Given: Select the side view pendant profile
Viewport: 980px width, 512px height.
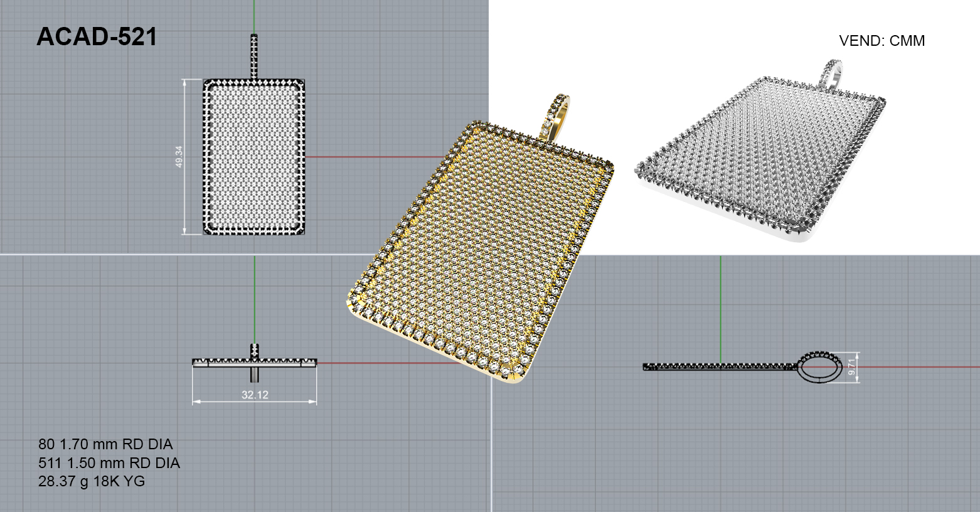Looking at the screenshot, I should pos(722,366).
